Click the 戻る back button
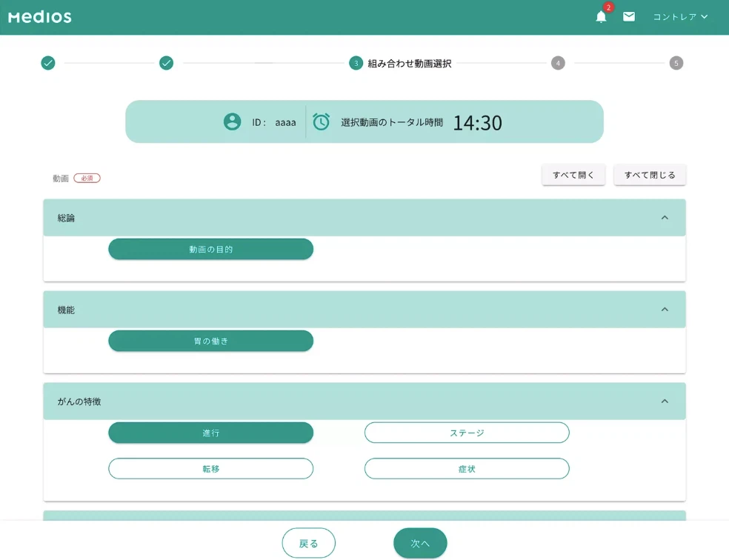The height and width of the screenshot is (560, 729). (x=309, y=543)
